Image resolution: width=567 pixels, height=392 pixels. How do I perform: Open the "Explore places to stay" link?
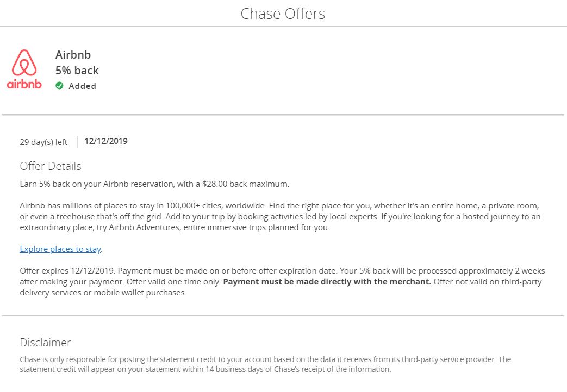[x=60, y=249]
